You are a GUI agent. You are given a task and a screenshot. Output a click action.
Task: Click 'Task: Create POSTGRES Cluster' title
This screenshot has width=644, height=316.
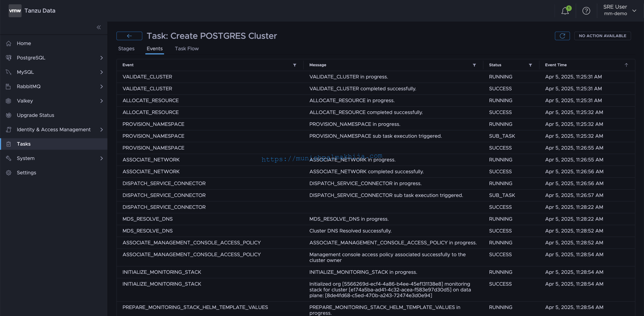(x=212, y=36)
